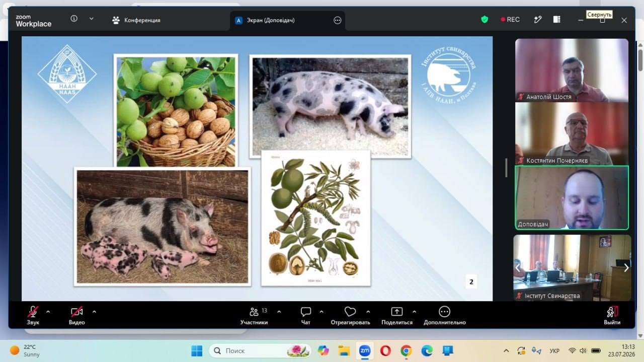Screen dimensions: 644x362
Task: Click the botanical walnut illustration
Action: (316, 218)
